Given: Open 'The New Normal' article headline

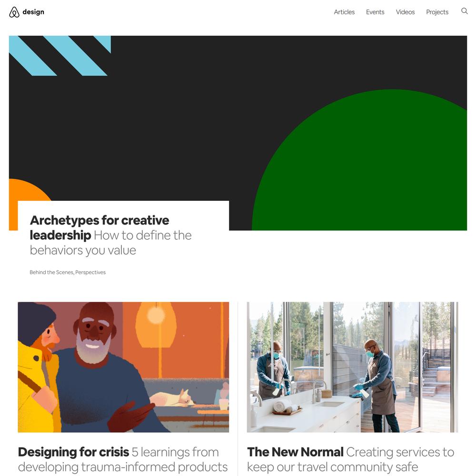Looking at the screenshot, I should (295, 452).
